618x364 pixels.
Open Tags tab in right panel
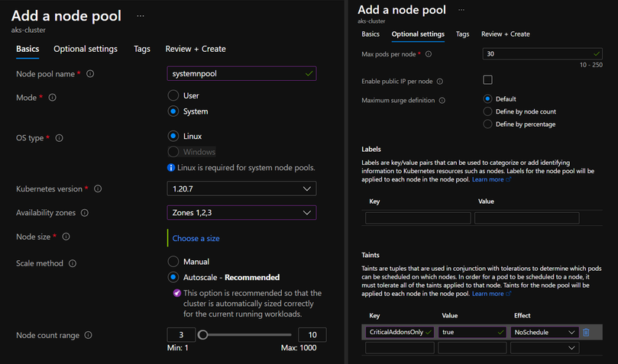[x=463, y=34]
